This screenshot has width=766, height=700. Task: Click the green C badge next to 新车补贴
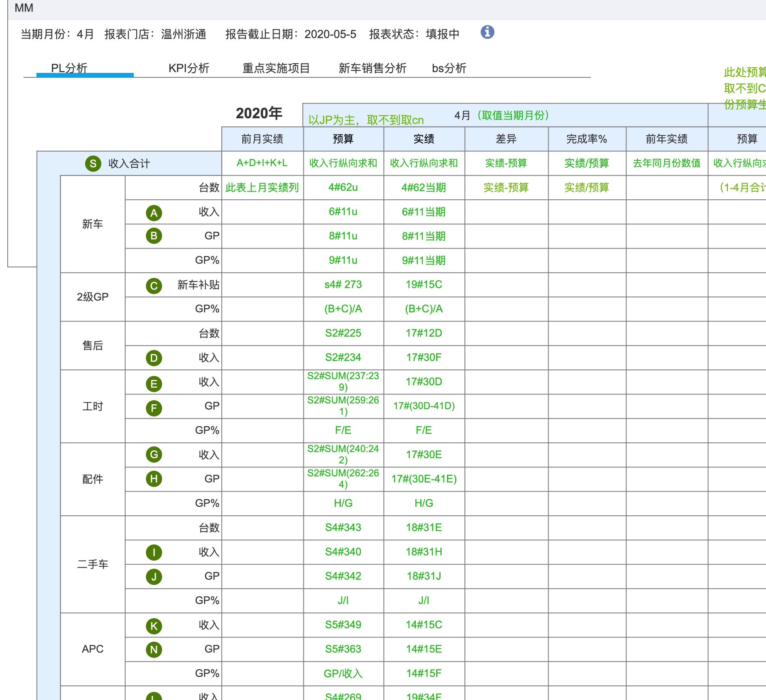[154, 286]
